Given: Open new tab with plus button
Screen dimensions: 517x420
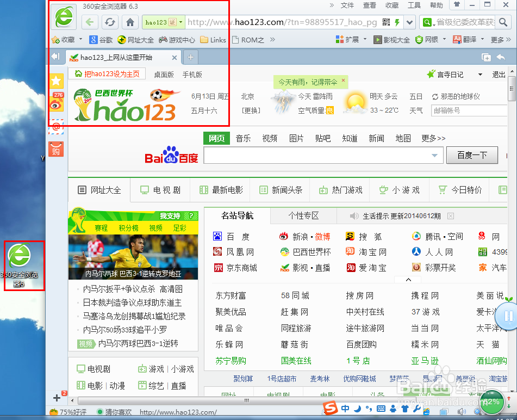Looking at the screenshot, I should coord(191,57).
